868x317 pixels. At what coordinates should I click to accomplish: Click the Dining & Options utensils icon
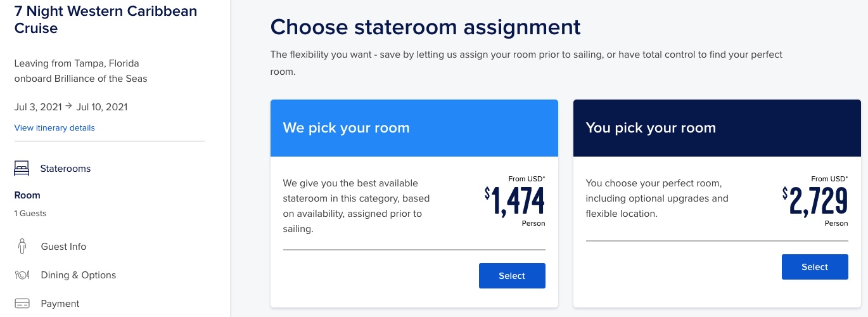pos(22,275)
